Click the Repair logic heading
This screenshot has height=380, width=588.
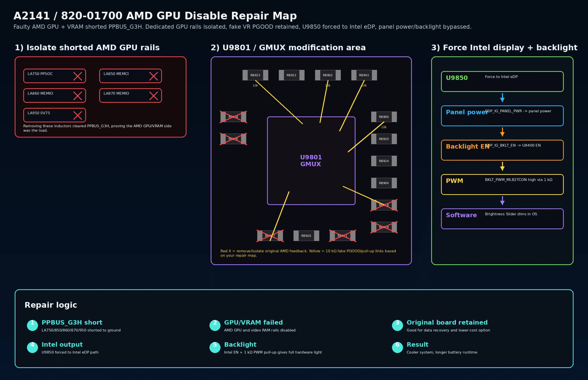(51, 305)
